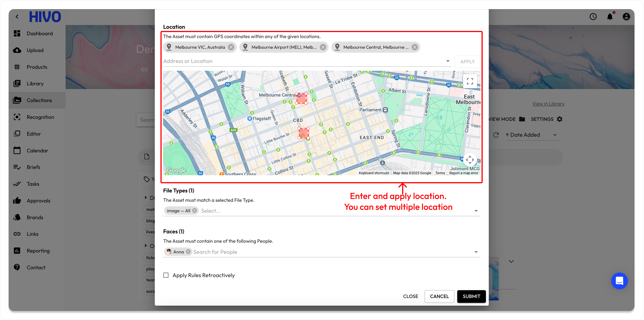Open the recent activity clock icon

[x=593, y=17]
